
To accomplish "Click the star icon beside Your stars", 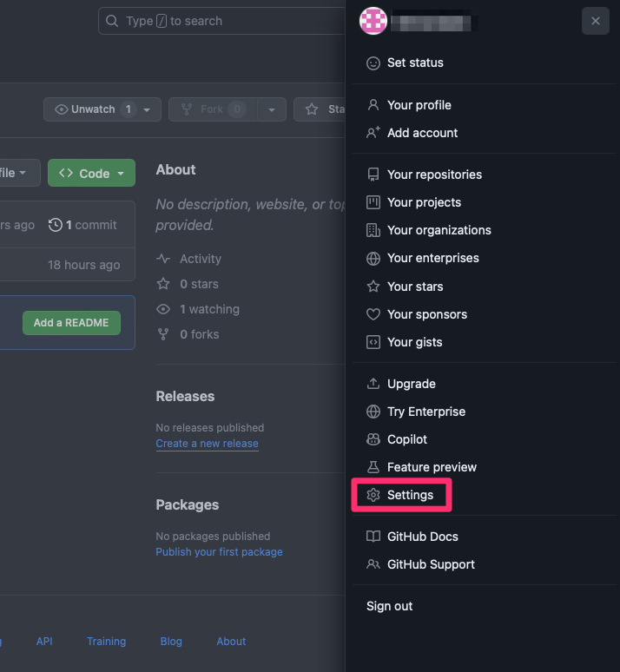I will [x=373, y=287].
